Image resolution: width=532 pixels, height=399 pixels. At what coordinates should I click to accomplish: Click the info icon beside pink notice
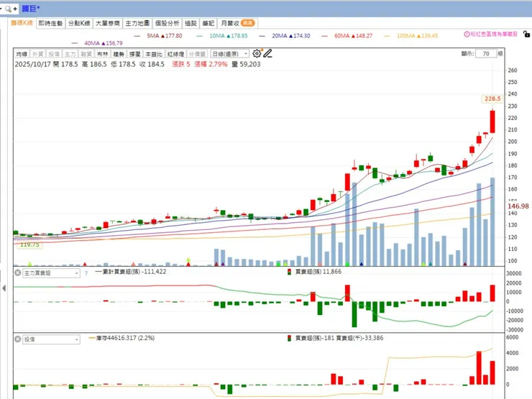point(467,35)
